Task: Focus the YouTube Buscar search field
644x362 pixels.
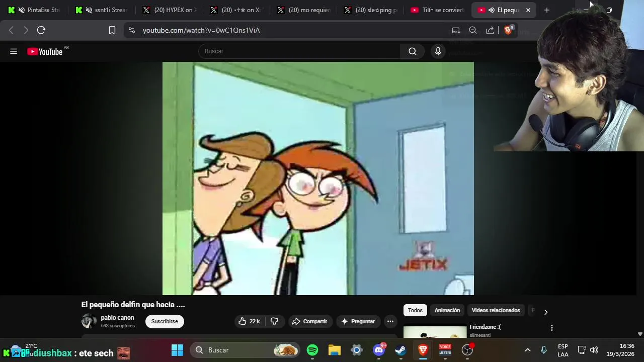Action: coord(299,51)
